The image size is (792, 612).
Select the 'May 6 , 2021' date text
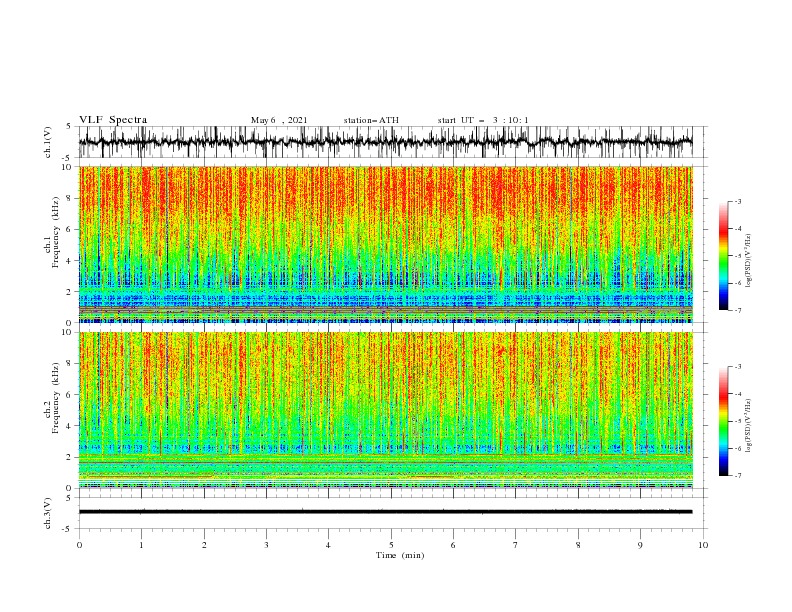(279, 120)
